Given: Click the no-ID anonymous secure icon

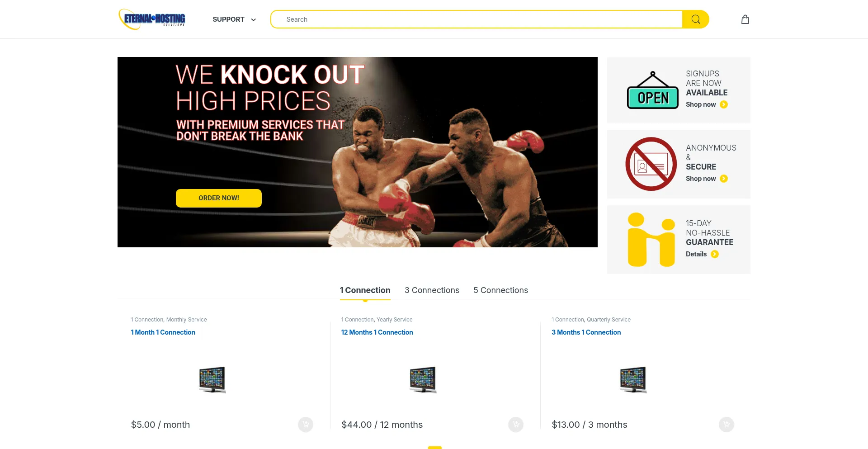Looking at the screenshot, I should (651, 164).
